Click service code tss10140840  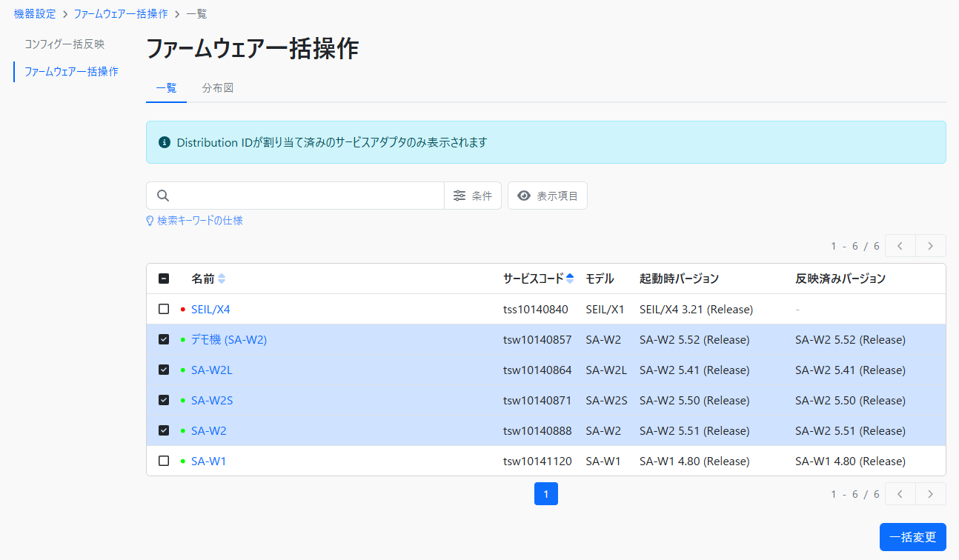pos(536,309)
